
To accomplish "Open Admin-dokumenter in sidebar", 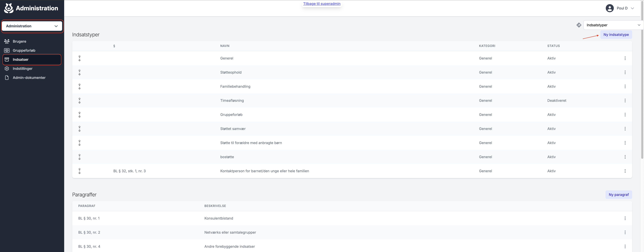I will pyautogui.click(x=29, y=77).
